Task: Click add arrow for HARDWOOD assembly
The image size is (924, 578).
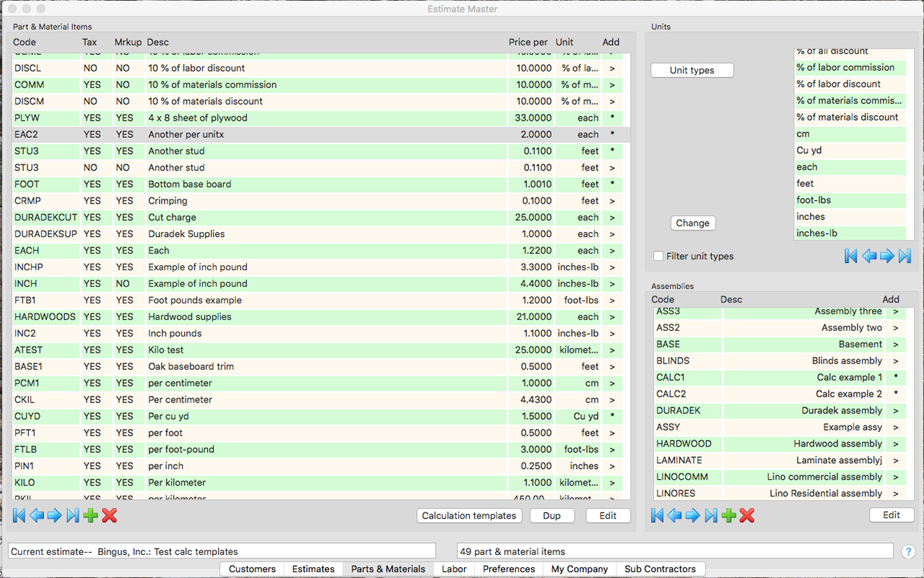Action: tap(896, 444)
